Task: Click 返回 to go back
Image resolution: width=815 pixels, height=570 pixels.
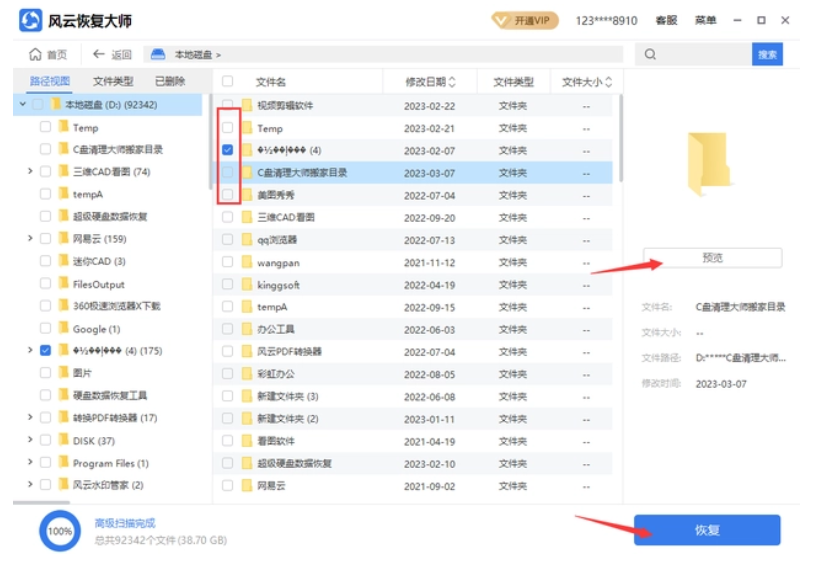Action: click(x=112, y=54)
